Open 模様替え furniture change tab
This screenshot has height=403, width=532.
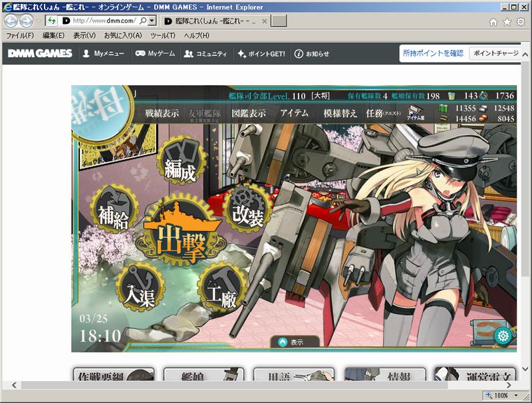(340, 113)
